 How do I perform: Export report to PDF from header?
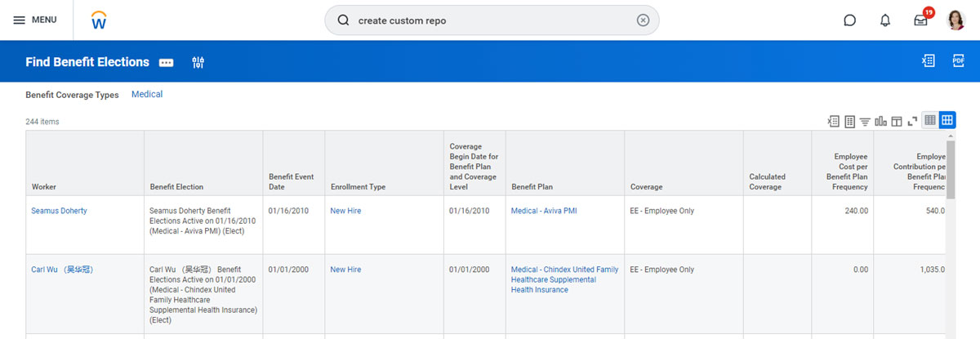[x=959, y=61]
